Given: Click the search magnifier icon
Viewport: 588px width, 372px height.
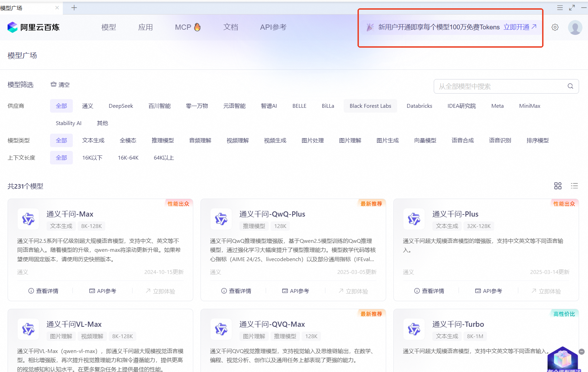Looking at the screenshot, I should (x=570, y=86).
